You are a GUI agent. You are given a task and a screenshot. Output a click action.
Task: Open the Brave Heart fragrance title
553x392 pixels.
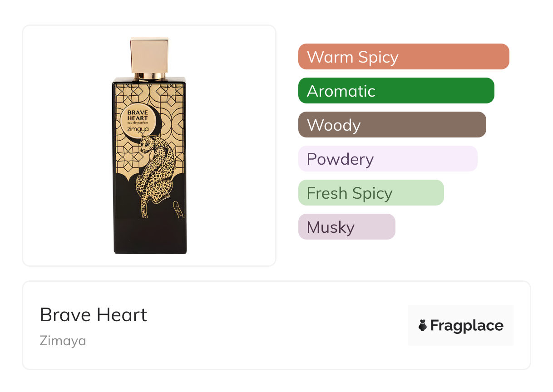click(94, 315)
